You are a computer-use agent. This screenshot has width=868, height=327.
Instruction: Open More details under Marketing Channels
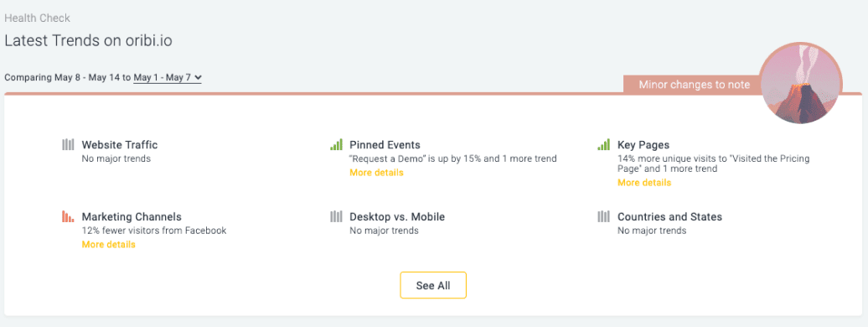109,245
